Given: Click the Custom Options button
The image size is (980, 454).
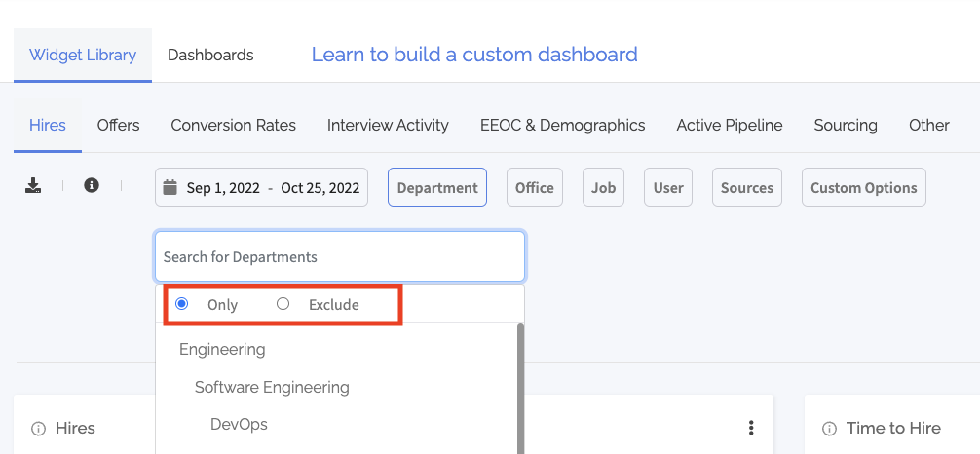Looking at the screenshot, I should (x=863, y=188).
